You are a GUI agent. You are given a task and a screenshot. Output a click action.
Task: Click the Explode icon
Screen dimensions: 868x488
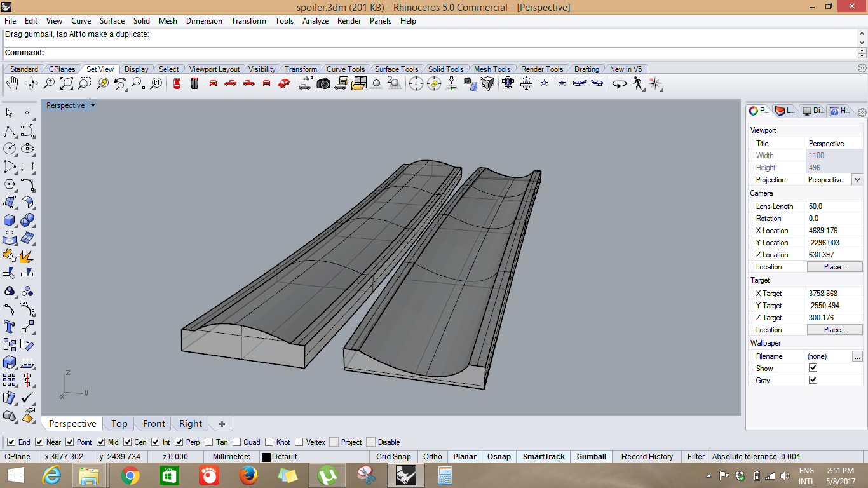27,255
